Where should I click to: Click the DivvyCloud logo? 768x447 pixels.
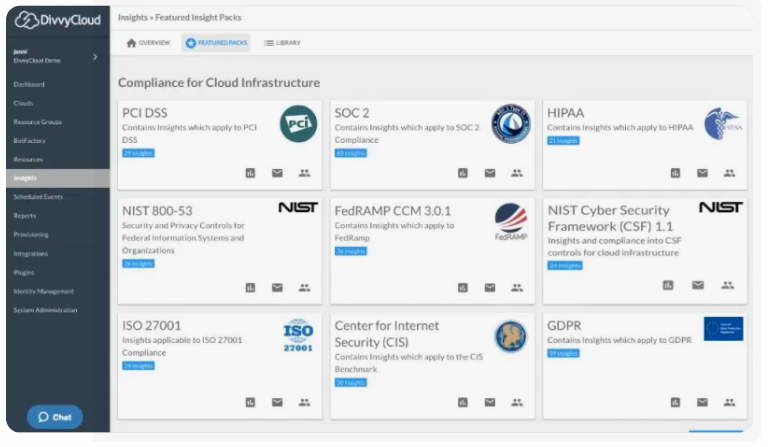57,20
